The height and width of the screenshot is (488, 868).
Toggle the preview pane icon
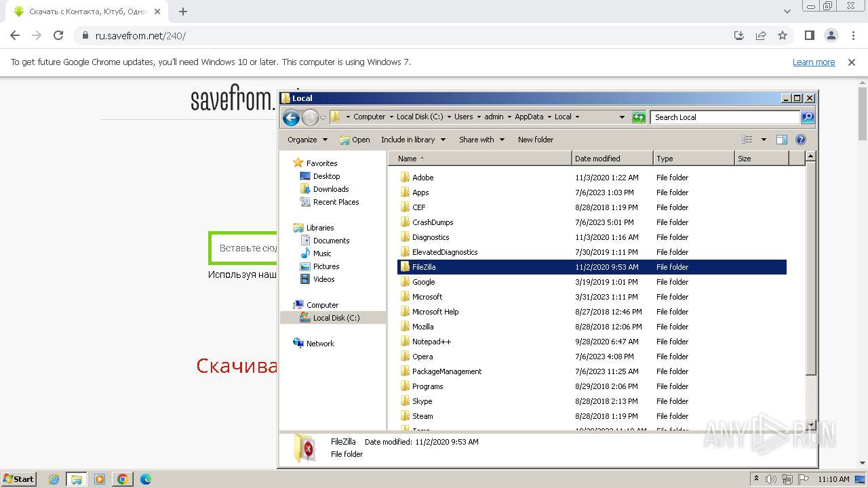point(782,140)
